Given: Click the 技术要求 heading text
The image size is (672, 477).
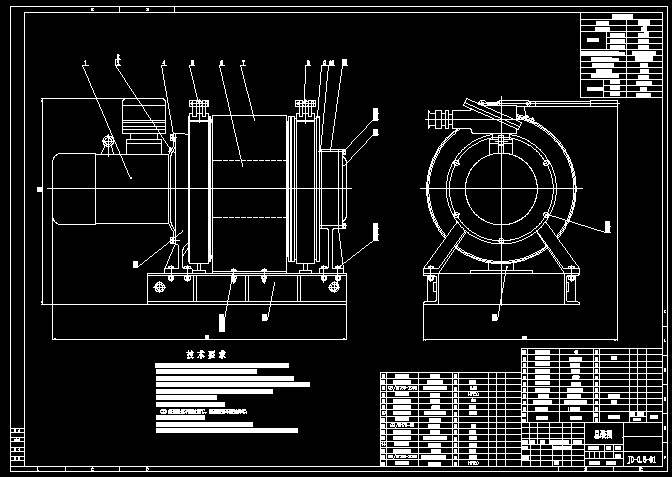Looking at the screenshot, I should coord(206,355).
